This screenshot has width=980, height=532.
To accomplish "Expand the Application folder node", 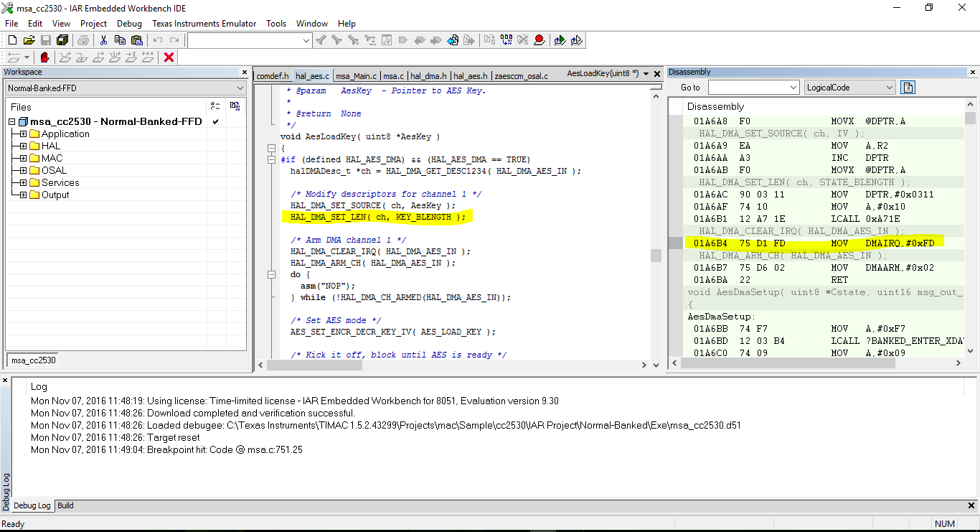I will point(23,134).
